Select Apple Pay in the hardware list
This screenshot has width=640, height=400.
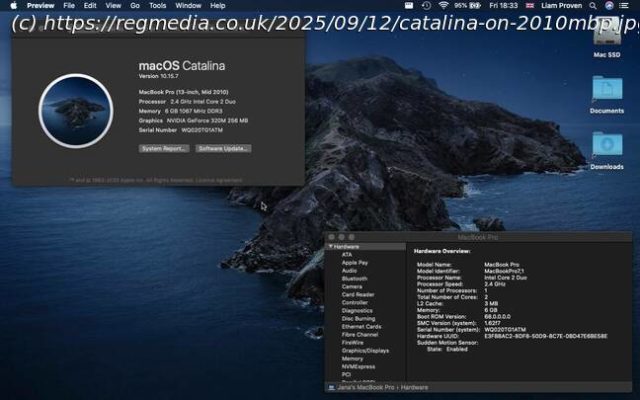pos(355,263)
